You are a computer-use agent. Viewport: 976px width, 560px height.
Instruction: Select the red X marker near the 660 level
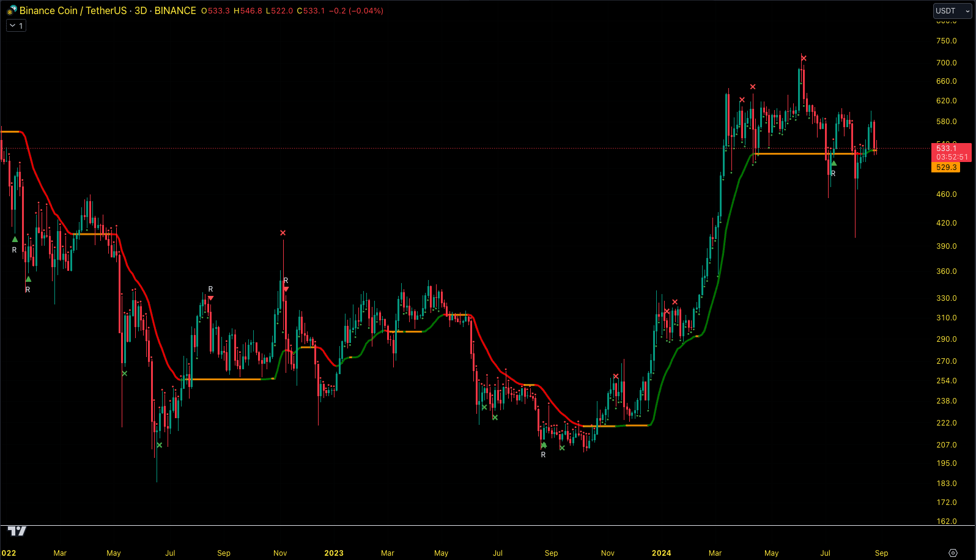(x=753, y=87)
